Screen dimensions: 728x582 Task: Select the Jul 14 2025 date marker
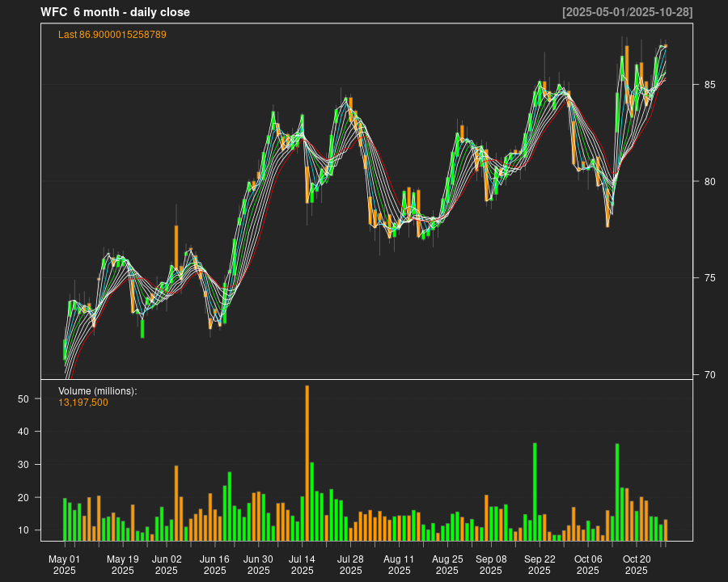click(x=302, y=564)
